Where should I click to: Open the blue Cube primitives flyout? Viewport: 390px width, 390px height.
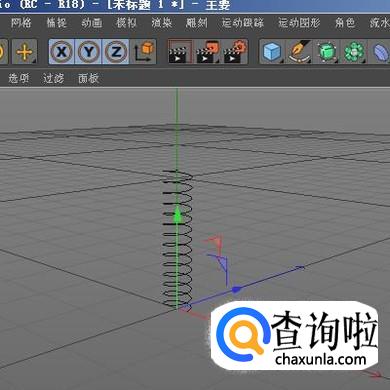pyautogui.click(x=272, y=52)
